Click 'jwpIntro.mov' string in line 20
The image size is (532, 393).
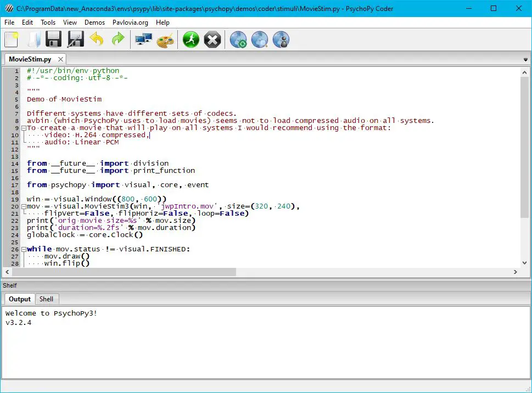click(187, 206)
